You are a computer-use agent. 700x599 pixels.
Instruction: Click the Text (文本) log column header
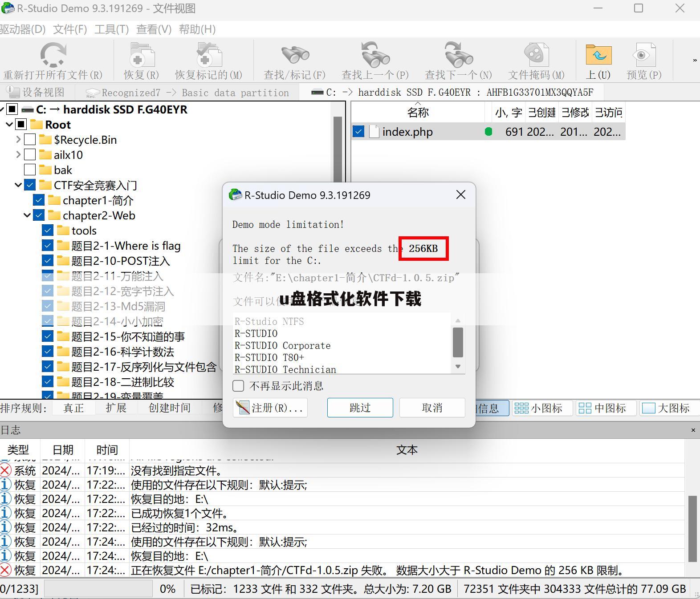click(x=407, y=450)
